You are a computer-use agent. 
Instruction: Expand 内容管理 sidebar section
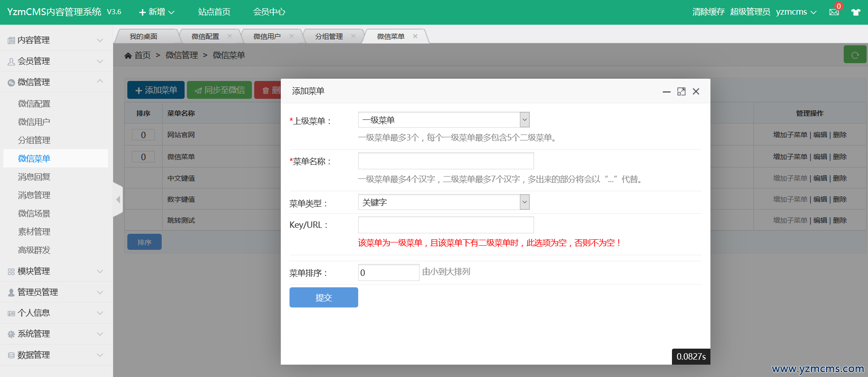[56, 40]
